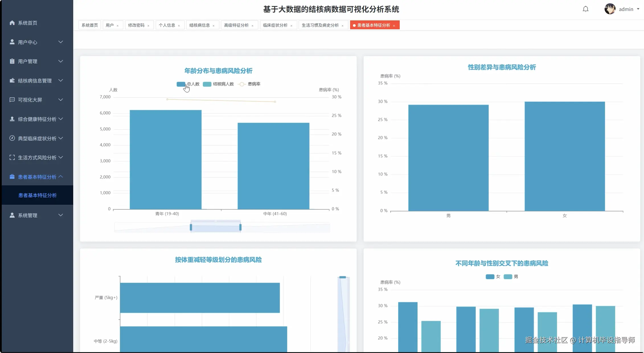This screenshot has width=644, height=353.
Task: Toggle the 女 legend series
Action: click(x=493, y=277)
